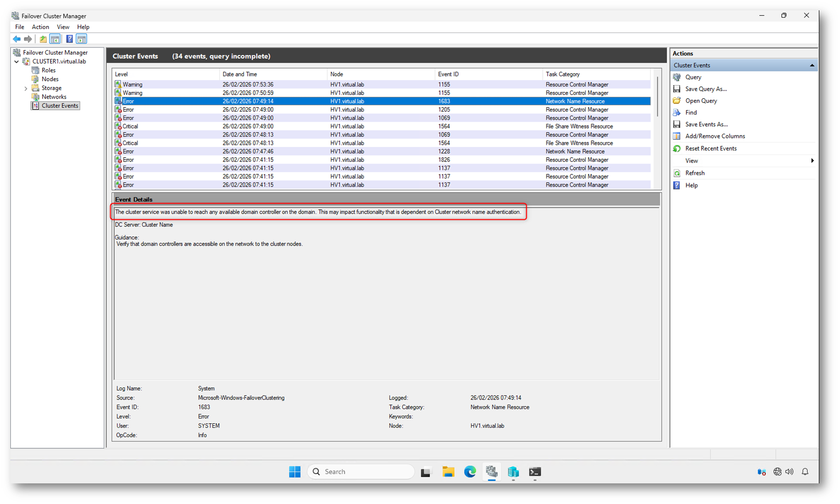The image size is (840, 504).
Task: Expand the View submenu arrow
Action: click(812, 161)
